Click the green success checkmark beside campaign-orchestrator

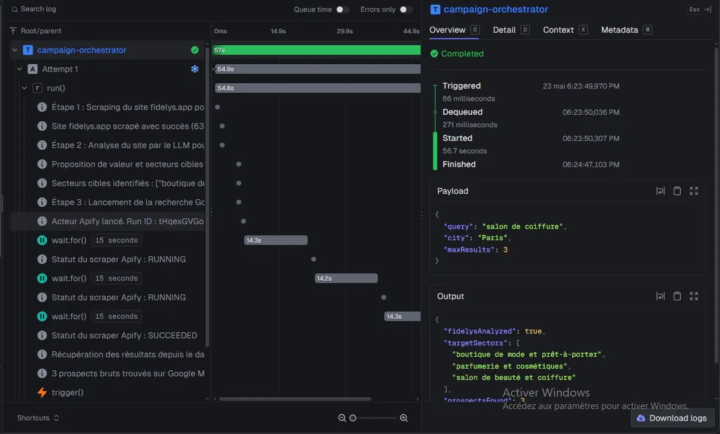click(x=195, y=50)
